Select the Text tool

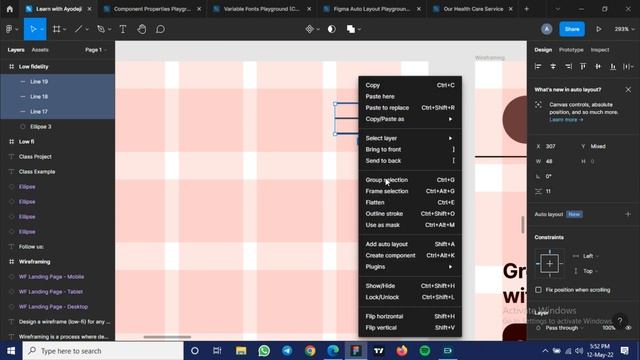click(122, 29)
